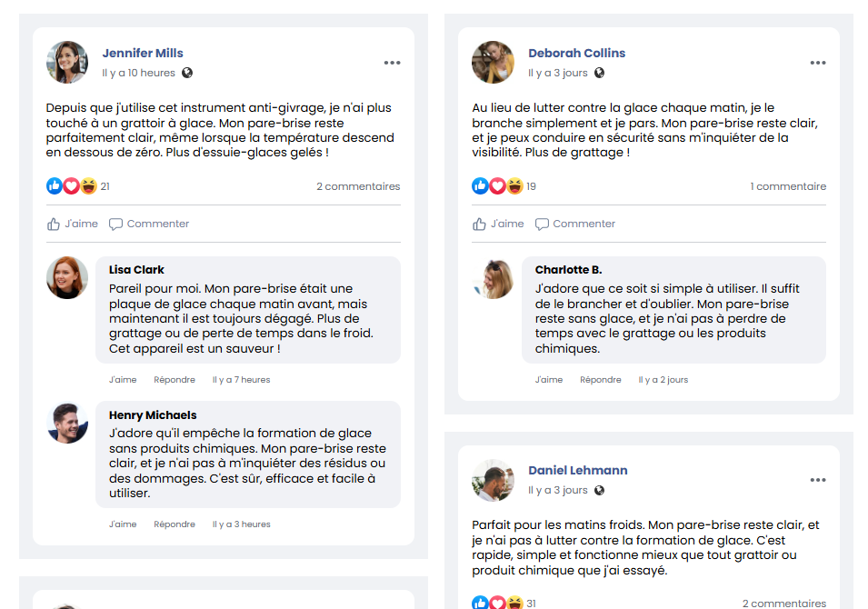Open the three-dot menu on Deborah Collins' post
The height and width of the screenshot is (609, 868).
(818, 63)
